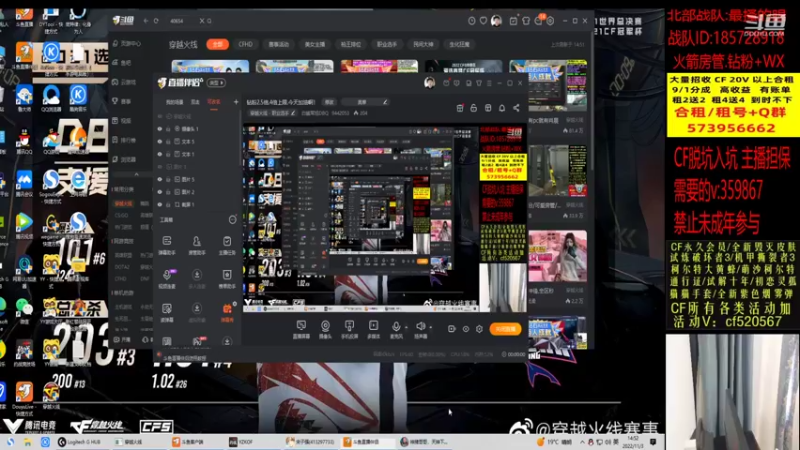Select the 生化狂魔 category pill
Image resolution: width=800 pixels, height=450 pixels.
click(459, 44)
